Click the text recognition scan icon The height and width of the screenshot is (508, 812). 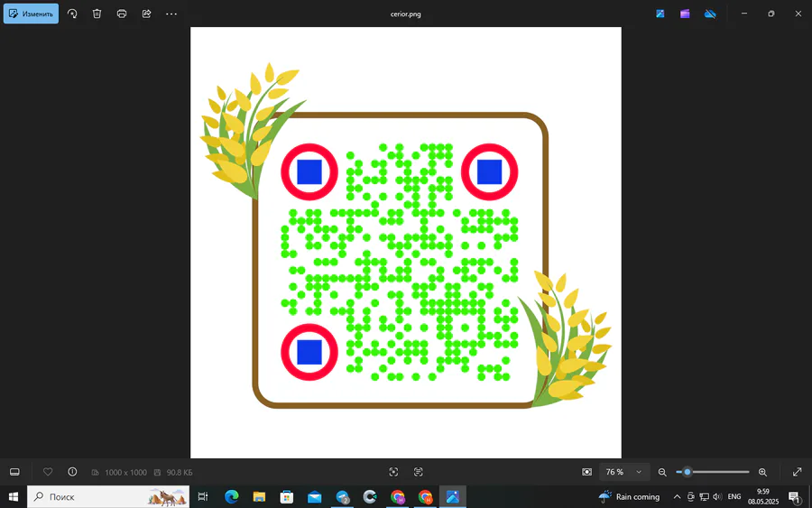click(x=419, y=472)
